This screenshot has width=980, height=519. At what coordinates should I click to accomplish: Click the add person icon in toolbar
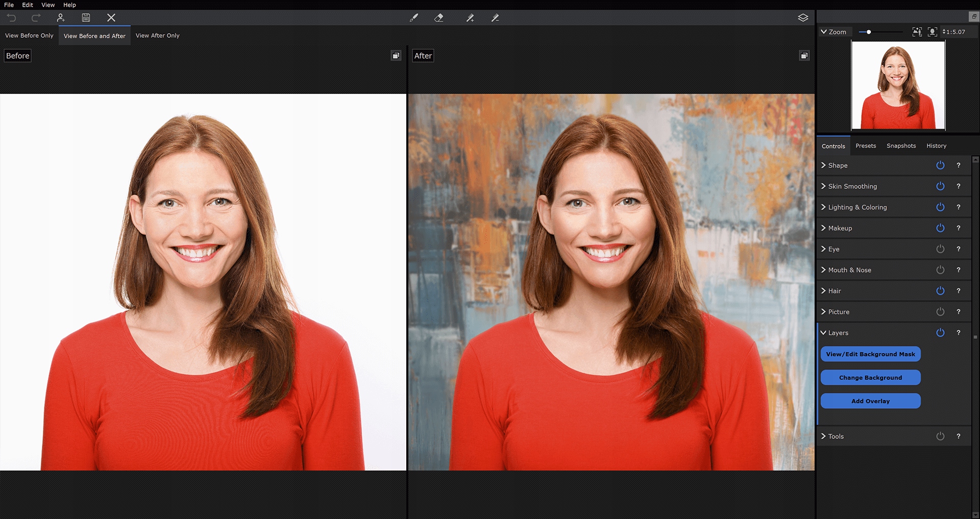click(x=61, y=18)
